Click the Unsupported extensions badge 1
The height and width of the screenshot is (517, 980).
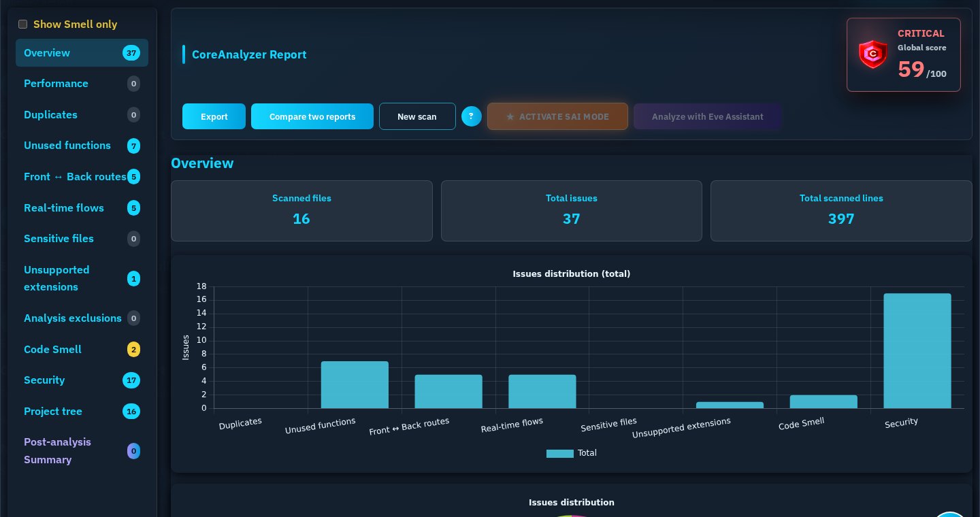[x=133, y=278]
